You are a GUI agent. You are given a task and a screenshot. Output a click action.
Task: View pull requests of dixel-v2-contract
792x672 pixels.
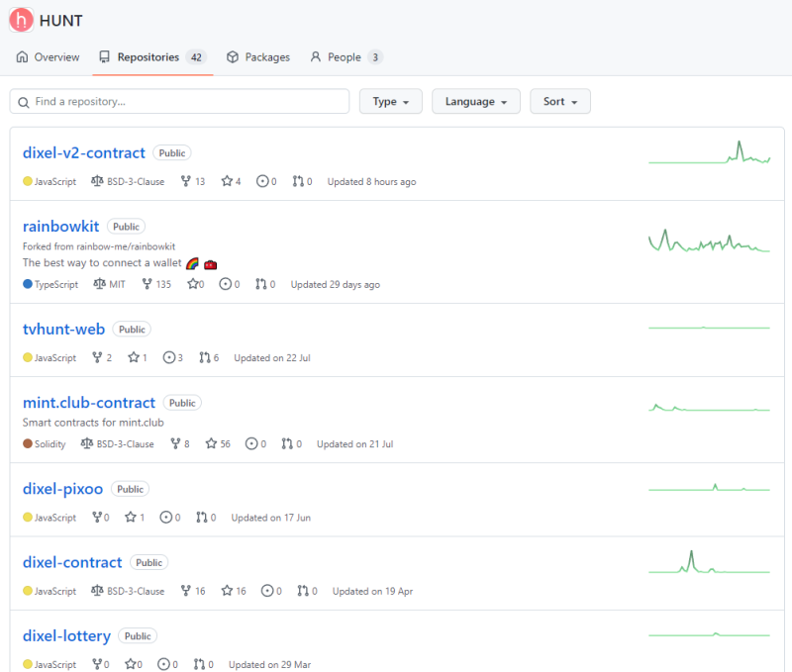pos(302,181)
